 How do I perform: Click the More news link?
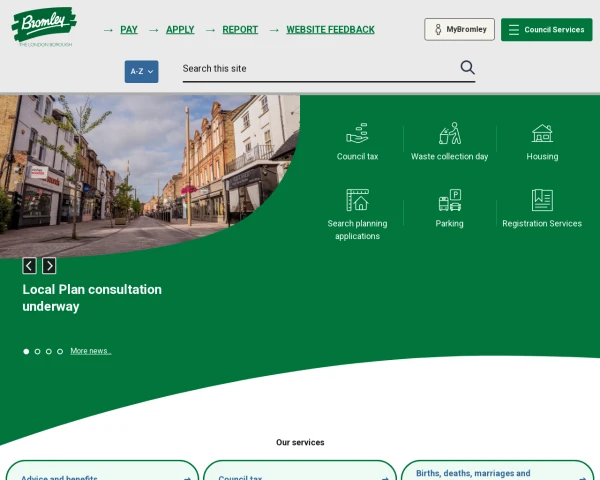click(x=90, y=351)
